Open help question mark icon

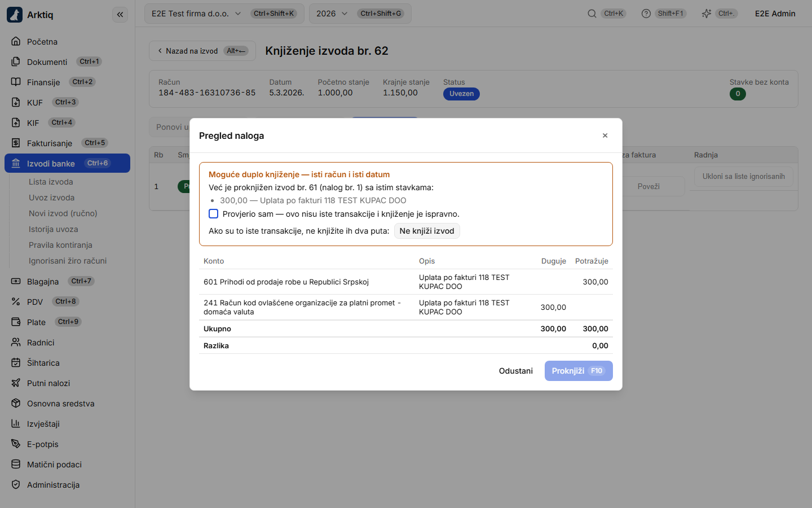coord(646,14)
